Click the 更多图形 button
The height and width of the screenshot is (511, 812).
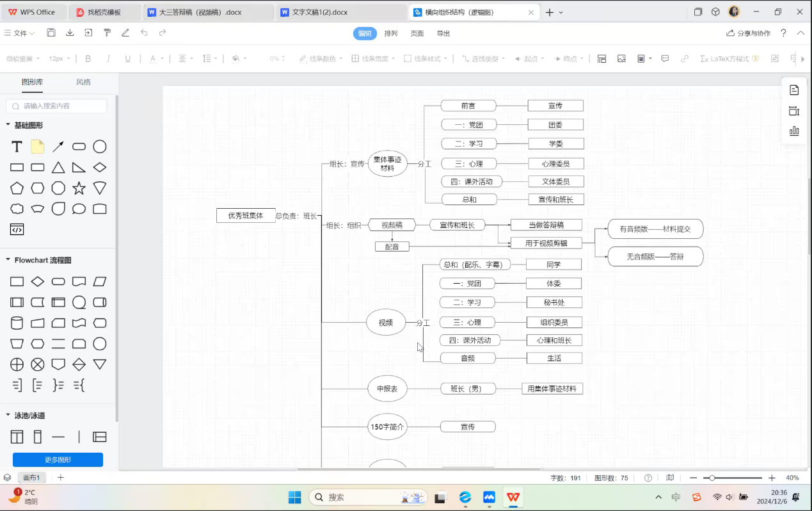pos(58,460)
